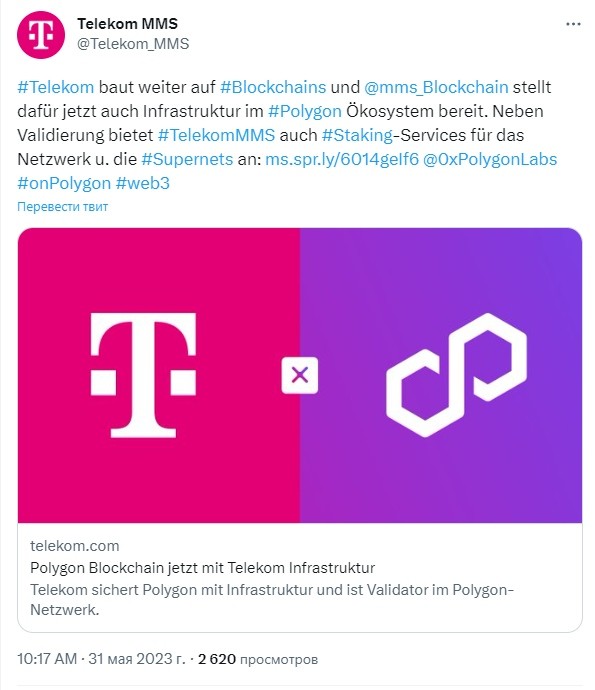Follow the ms.spr.ly/6014geIf6 short link
Image resolution: width=595 pixels, height=690 pixels.
[x=342, y=159]
